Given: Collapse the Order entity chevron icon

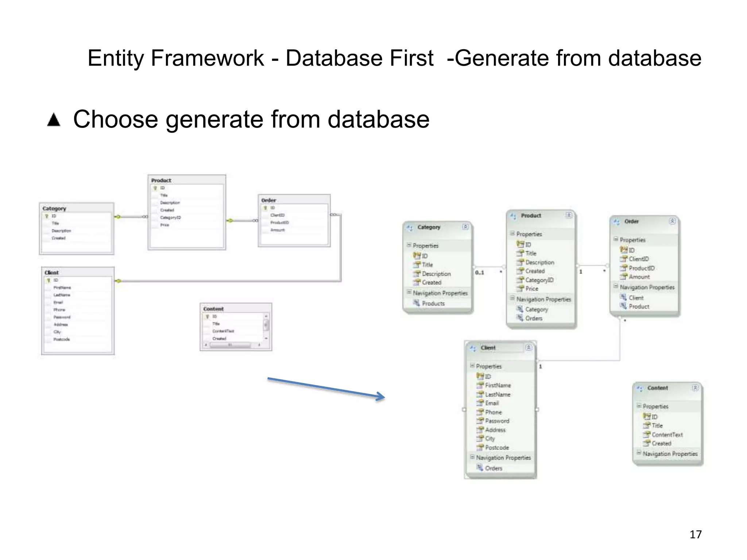Looking at the screenshot, I should click(x=672, y=221).
